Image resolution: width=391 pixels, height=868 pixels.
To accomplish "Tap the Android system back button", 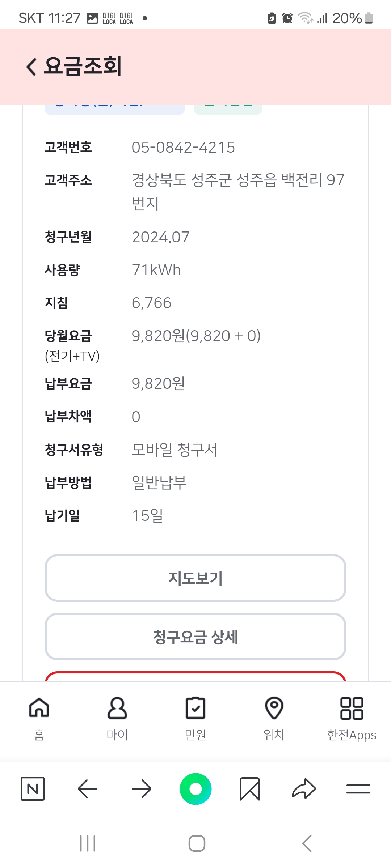I will click(x=307, y=843).
